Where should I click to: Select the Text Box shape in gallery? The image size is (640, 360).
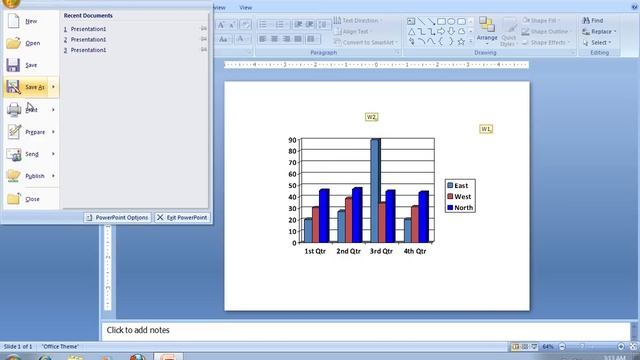point(411,21)
